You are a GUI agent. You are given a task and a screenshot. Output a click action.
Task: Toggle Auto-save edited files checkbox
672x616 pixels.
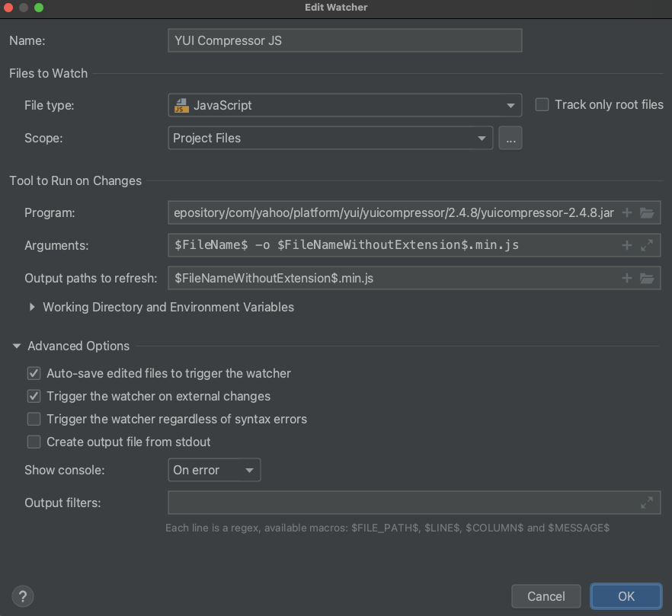34,373
